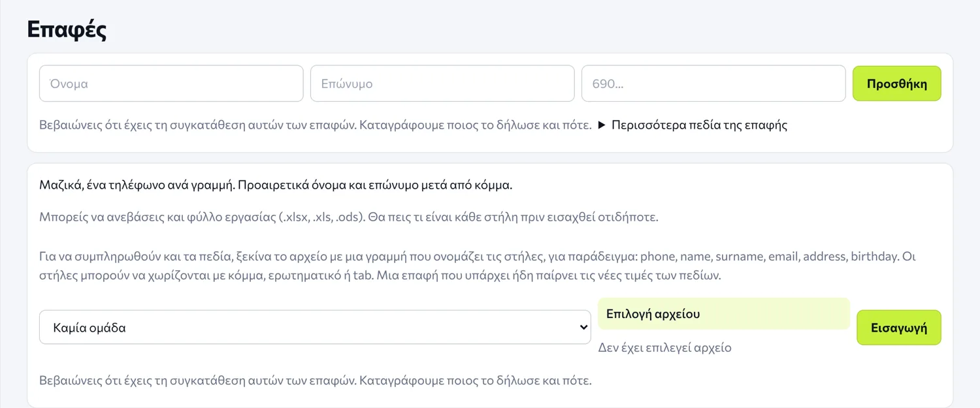Viewport: 980px width, 408px height.
Task: Focus the Επώνυμο surname field
Action: 442,84
